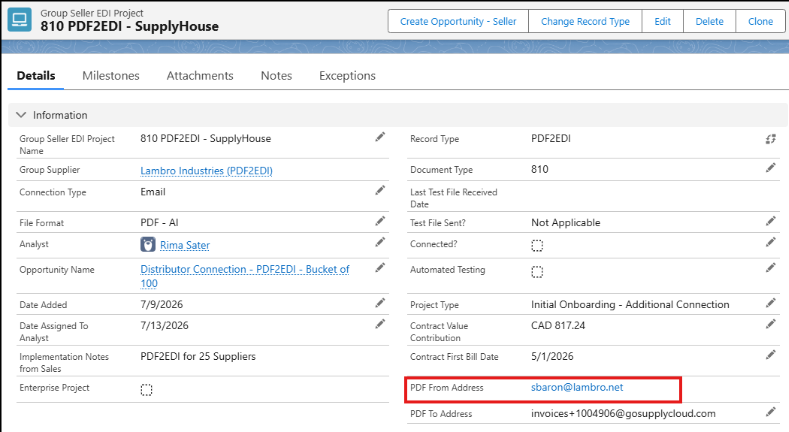Open the Exceptions tab
The width and height of the screenshot is (789, 432).
pyautogui.click(x=347, y=75)
